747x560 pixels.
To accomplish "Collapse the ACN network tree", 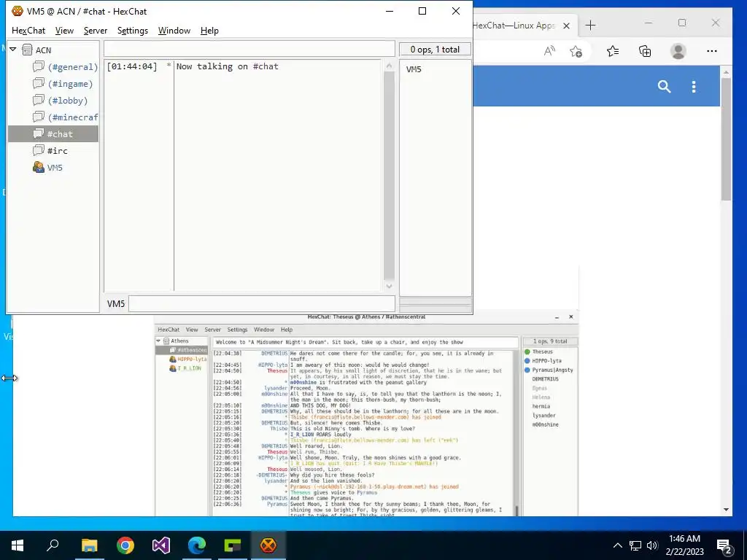I will [x=13, y=50].
